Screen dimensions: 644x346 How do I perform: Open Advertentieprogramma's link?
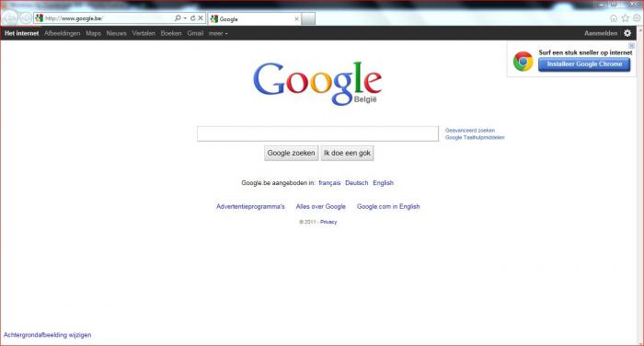point(250,207)
